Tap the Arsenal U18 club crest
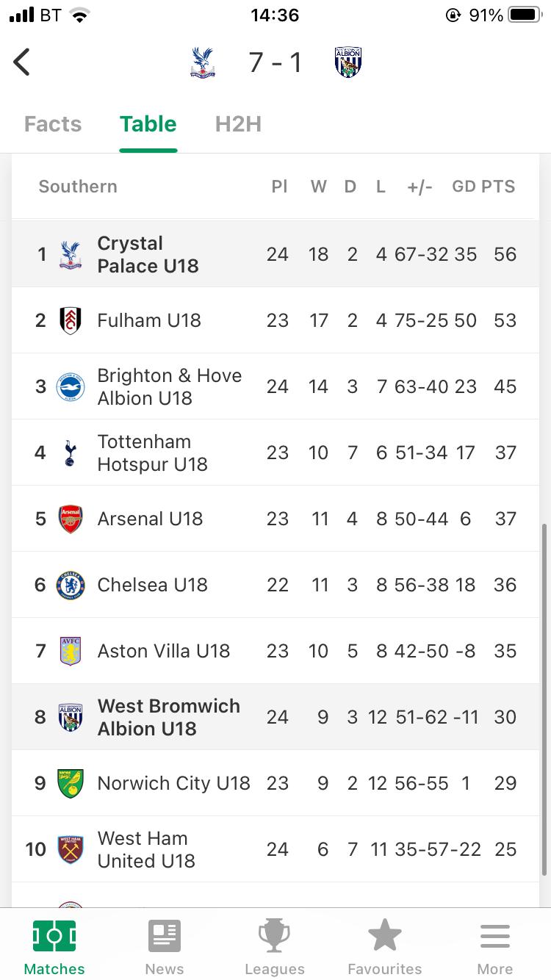Screen dimensions: 551x980 pos(71,519)
